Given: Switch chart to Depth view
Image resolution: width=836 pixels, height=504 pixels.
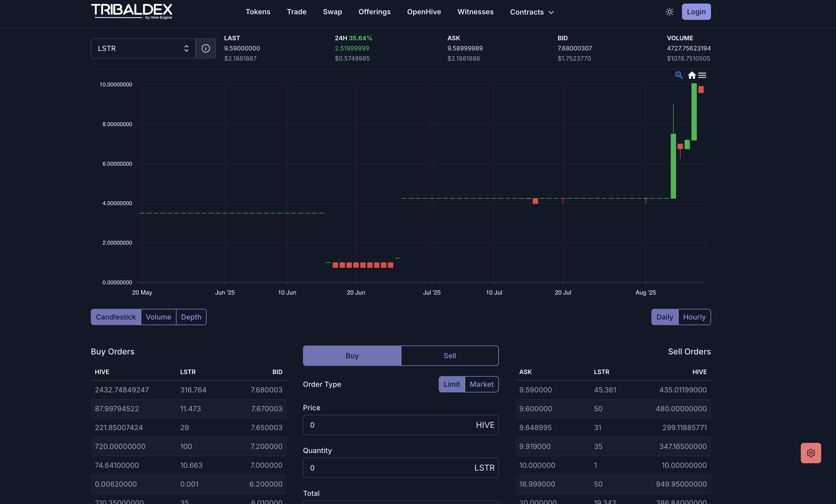Looking at the screenshot, I should (x=191, y=317).
